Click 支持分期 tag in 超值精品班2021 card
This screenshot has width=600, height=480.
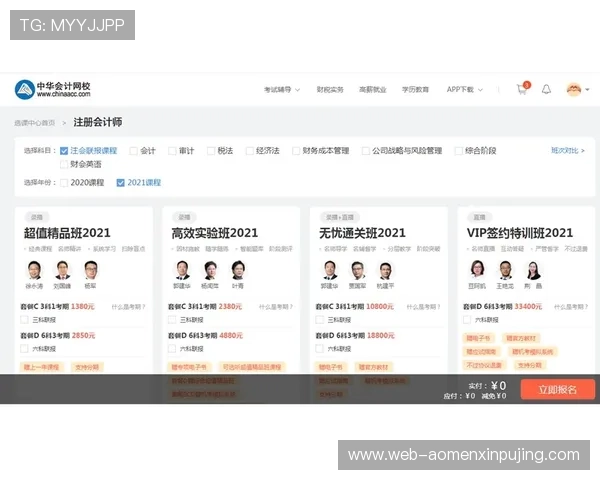(x=87, y=367)
